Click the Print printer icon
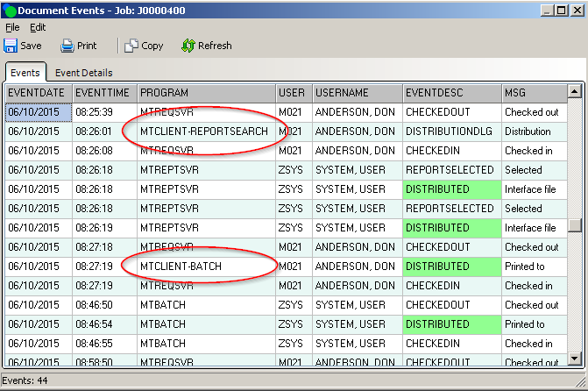Screen dimensions: 588x391 click(67, 46)
